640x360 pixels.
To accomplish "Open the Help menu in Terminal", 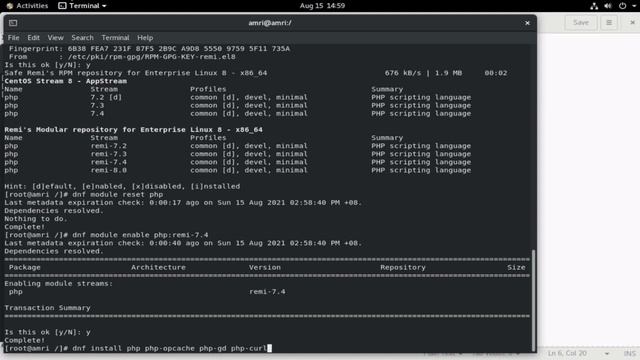I will [x=145, y=38].
